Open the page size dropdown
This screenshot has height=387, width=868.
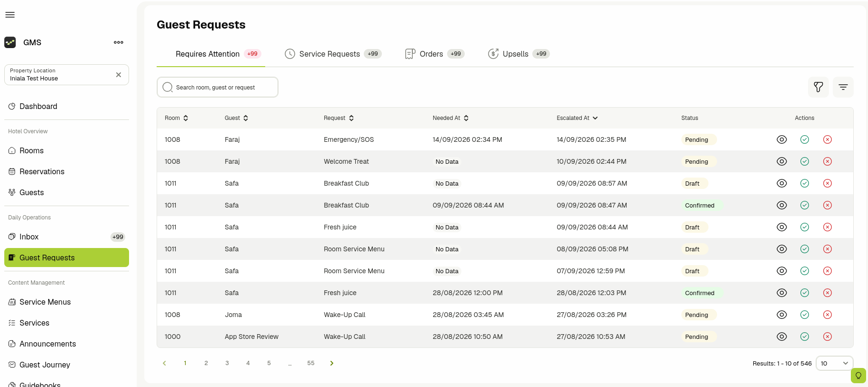(x=834, y=363)
